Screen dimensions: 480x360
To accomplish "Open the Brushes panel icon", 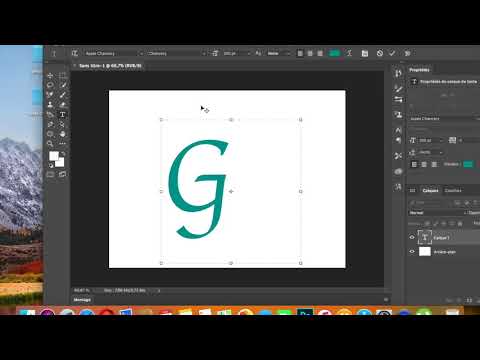I will tap(398, 88).
